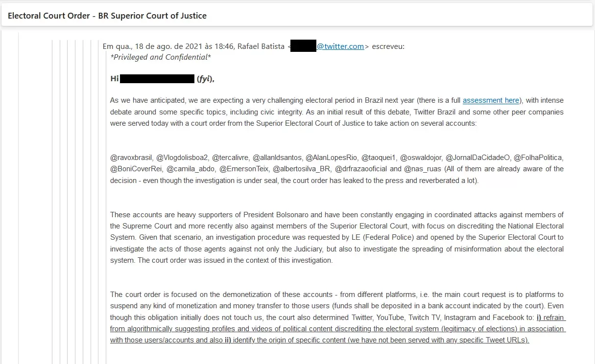
Task: Select the @ravoxbrasil account handle
Action: pos(131,158)
